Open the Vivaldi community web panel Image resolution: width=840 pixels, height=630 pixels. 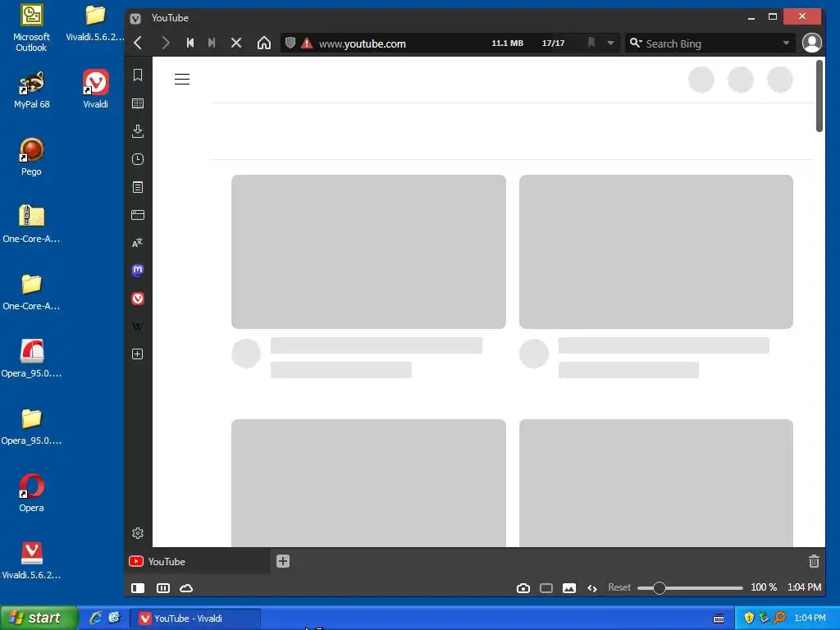coord(138,299)
